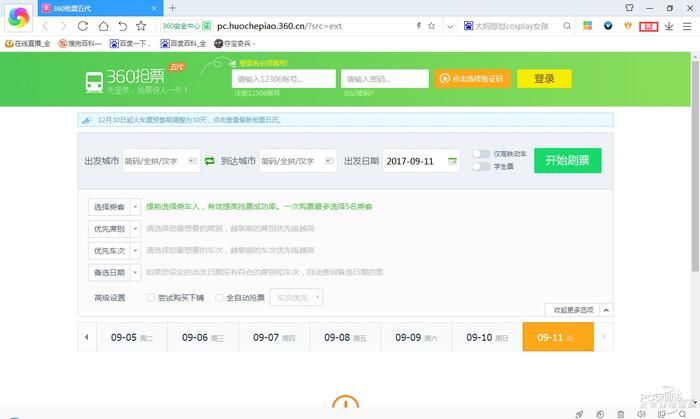This screenshot has width=700, height=419.
Task: Open the downloads arrow icon
Action: click(x=669, y=26)
